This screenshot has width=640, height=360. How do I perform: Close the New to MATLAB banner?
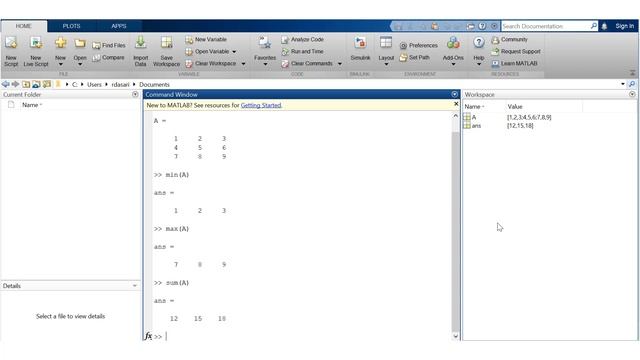pos(456,104)
